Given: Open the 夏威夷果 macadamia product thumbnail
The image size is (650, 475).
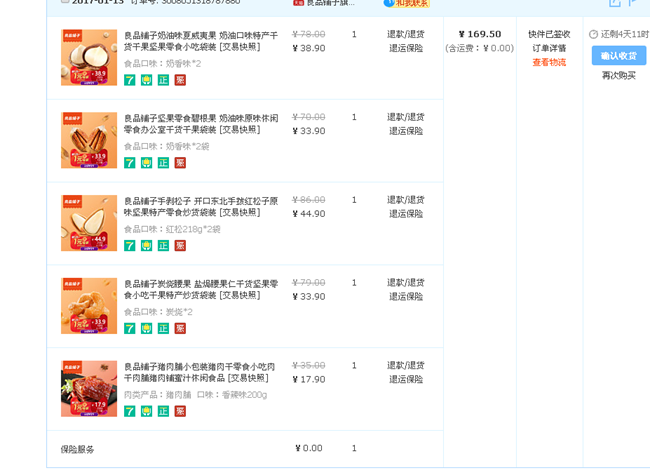Looking at the screenshot, I should coord(89,58).
